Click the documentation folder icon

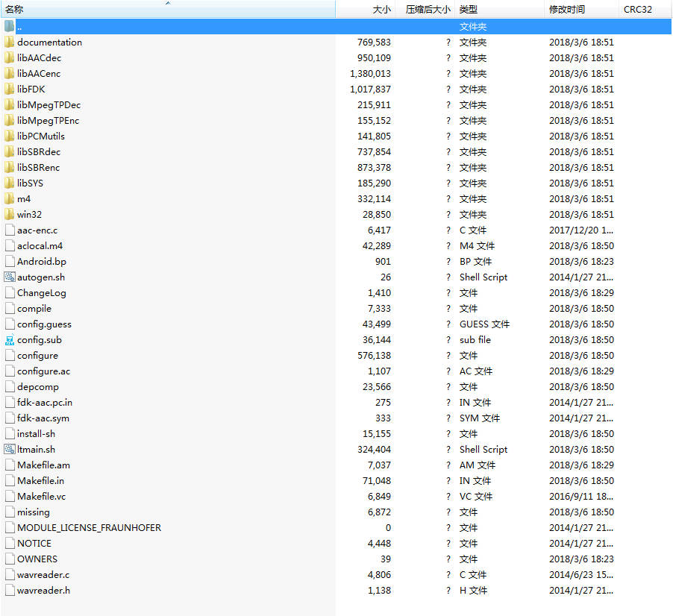10,43
